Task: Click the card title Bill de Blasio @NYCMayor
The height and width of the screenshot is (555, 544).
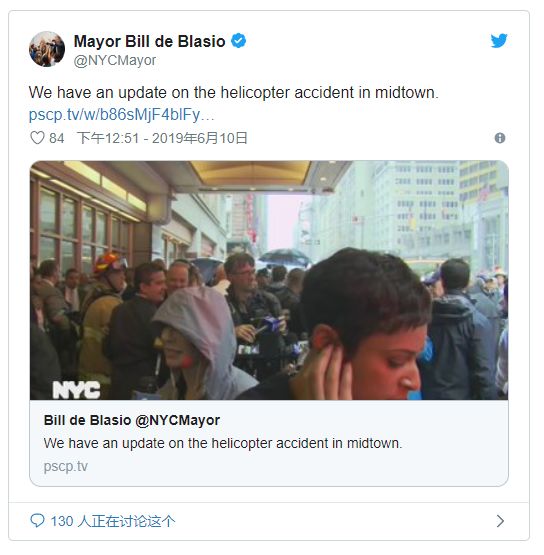Action: pos(132,420)
